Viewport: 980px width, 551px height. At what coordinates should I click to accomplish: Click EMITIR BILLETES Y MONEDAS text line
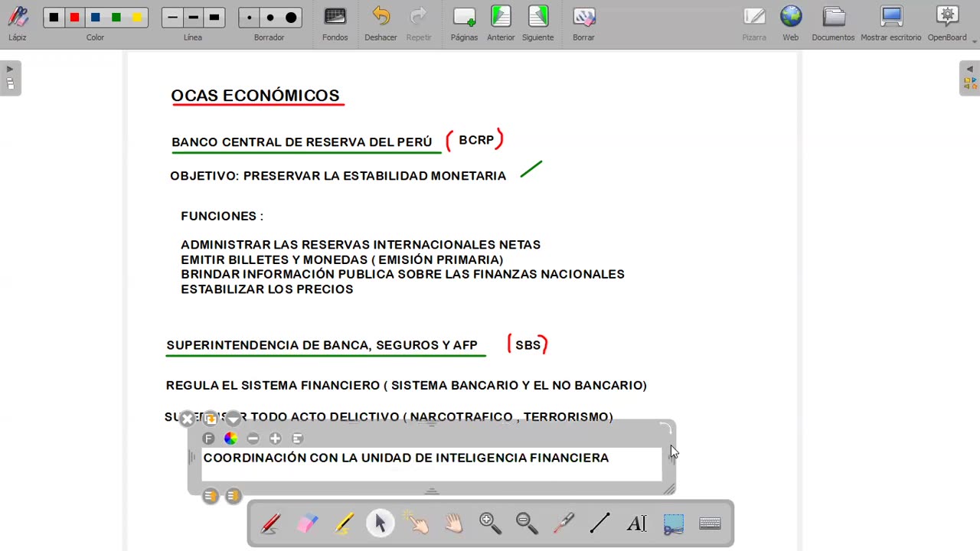coord(341,260)
